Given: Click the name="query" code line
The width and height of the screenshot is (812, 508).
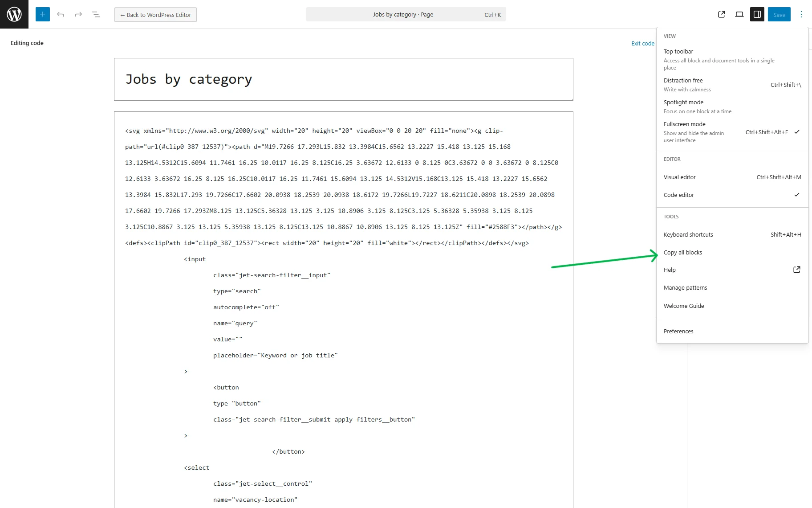Looking at the screenshot, I should pyautogui.click(x=235, y=323).
